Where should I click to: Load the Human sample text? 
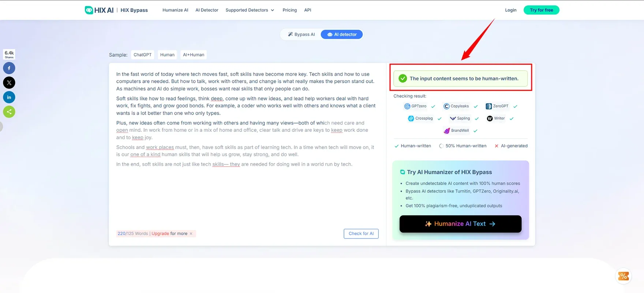[x=167, y=55]
